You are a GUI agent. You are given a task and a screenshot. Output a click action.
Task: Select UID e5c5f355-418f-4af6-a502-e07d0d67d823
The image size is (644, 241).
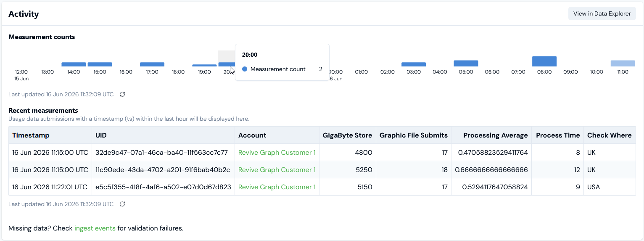tap(163, 187)
